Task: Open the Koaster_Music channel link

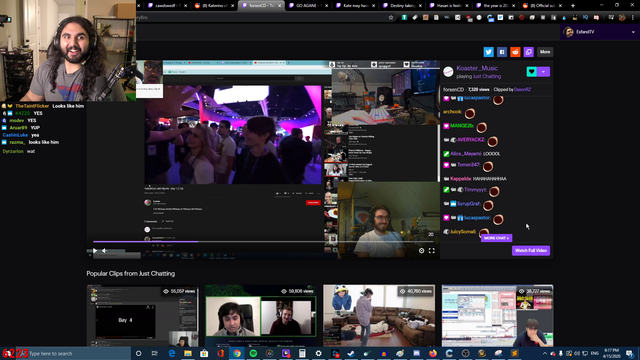Action: coord(477,68)
